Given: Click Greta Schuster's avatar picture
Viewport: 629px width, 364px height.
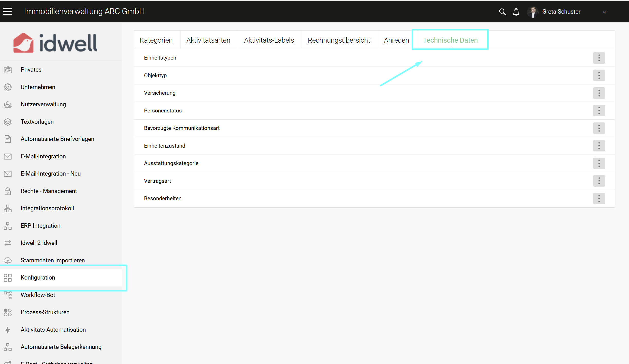Looking at the screenshot, I should 533,12.
